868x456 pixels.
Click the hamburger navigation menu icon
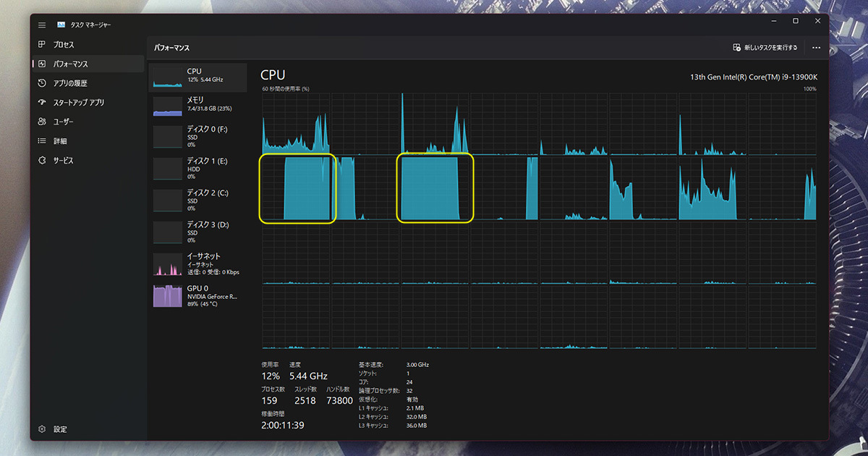pos(42,25)
